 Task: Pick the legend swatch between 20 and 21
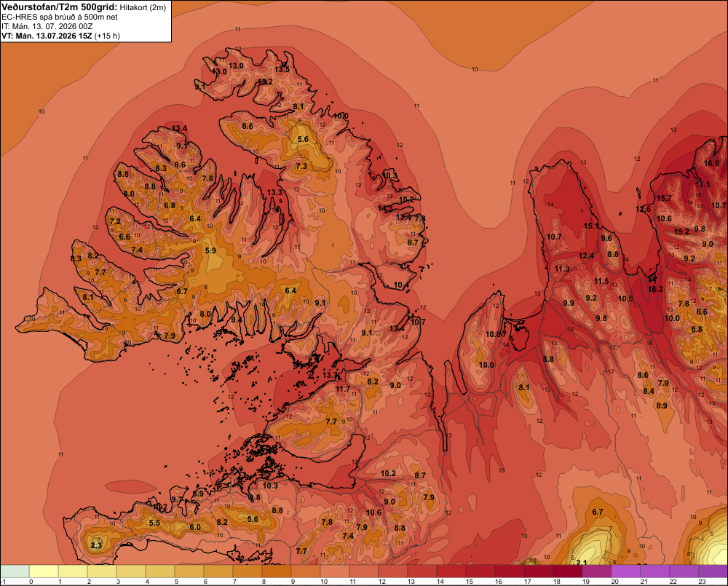click(x=626, y=571)
